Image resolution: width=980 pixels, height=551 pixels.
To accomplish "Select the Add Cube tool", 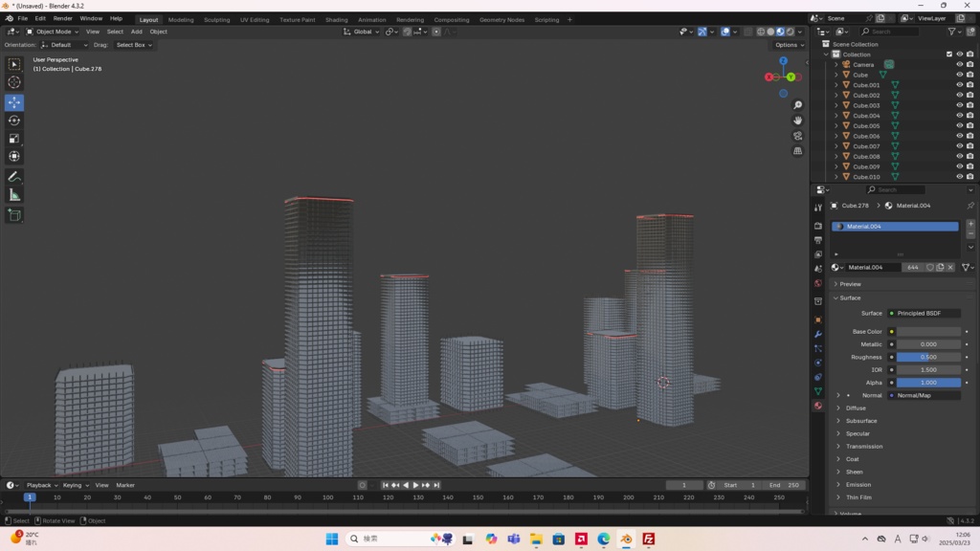I will [x=14, y=215].
